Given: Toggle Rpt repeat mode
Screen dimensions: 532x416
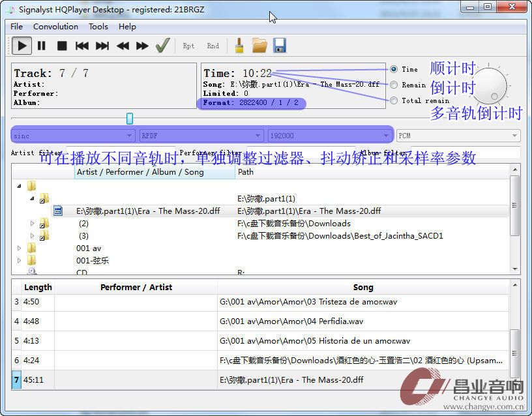Looking at the screenshot, I should click(188, 46).
